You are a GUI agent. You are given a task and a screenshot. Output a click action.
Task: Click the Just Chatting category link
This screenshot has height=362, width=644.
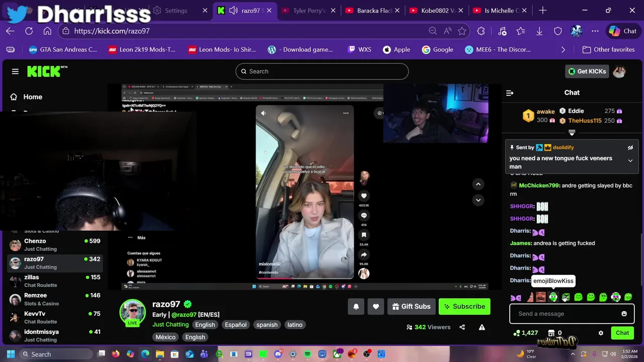(x=171, y=325)
